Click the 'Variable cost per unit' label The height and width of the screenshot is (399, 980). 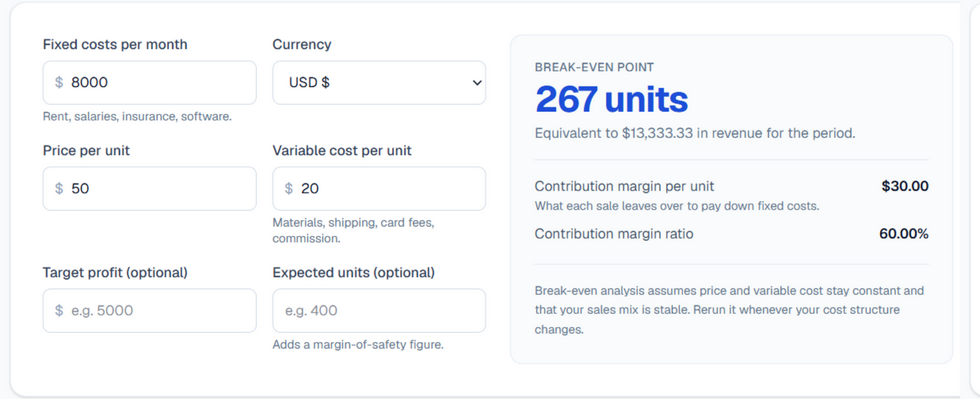[x=342, y=151]
